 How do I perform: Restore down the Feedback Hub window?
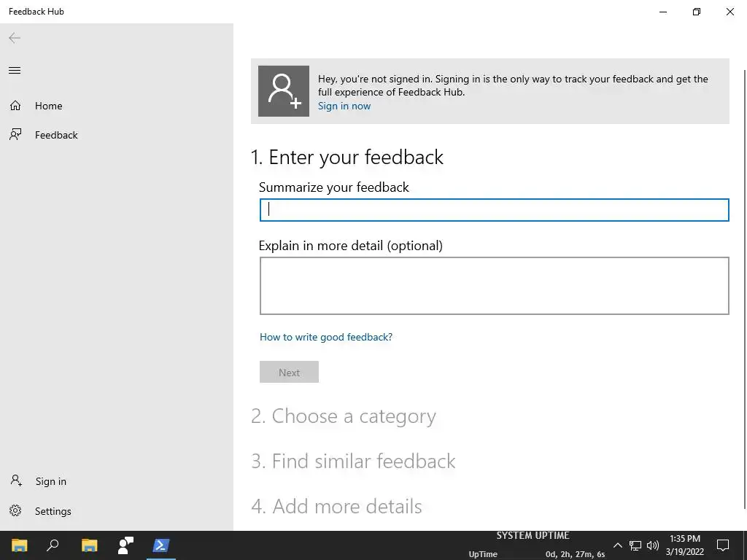(697, 12)
